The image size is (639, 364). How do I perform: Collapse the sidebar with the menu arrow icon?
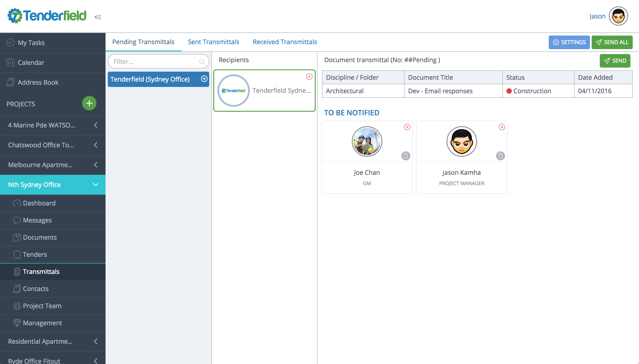(98, 17)
